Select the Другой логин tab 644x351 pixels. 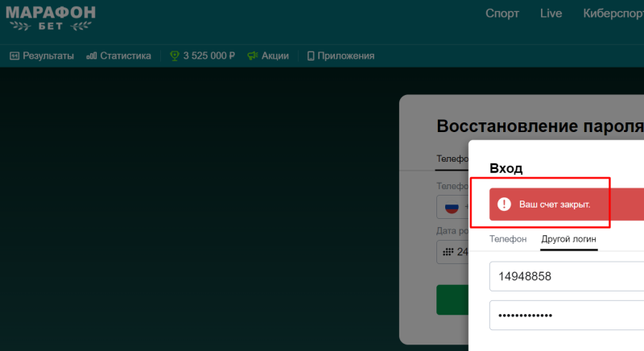[568, 239]
